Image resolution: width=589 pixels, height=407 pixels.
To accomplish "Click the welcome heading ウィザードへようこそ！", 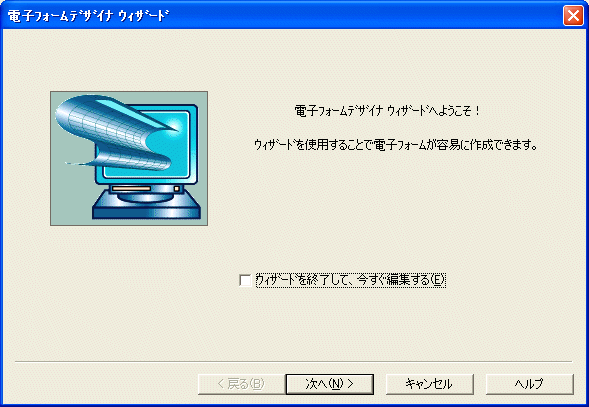I will [x=388, y=111].
